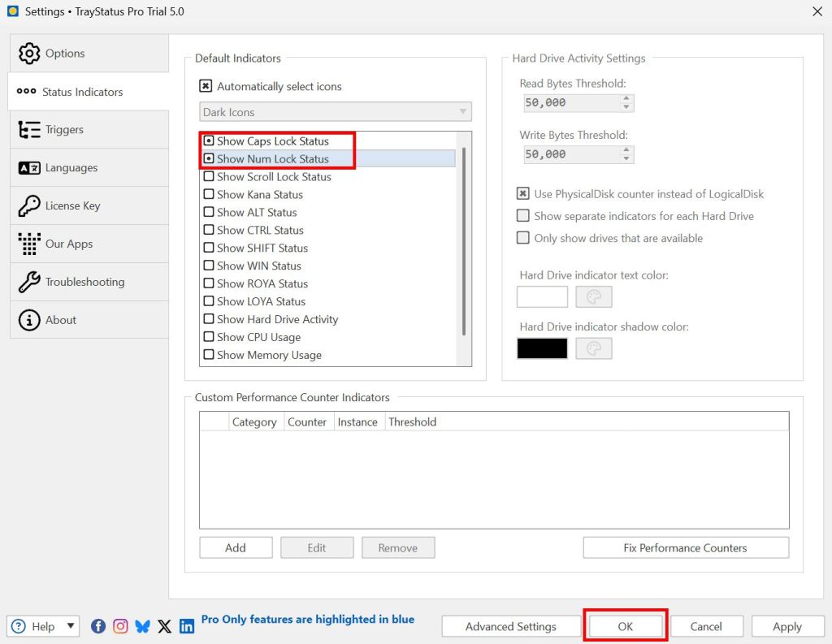Increase Write Bytes Threshold with up arrow
The width and height of the screenshot is (832, 644).
coord(626,150)
